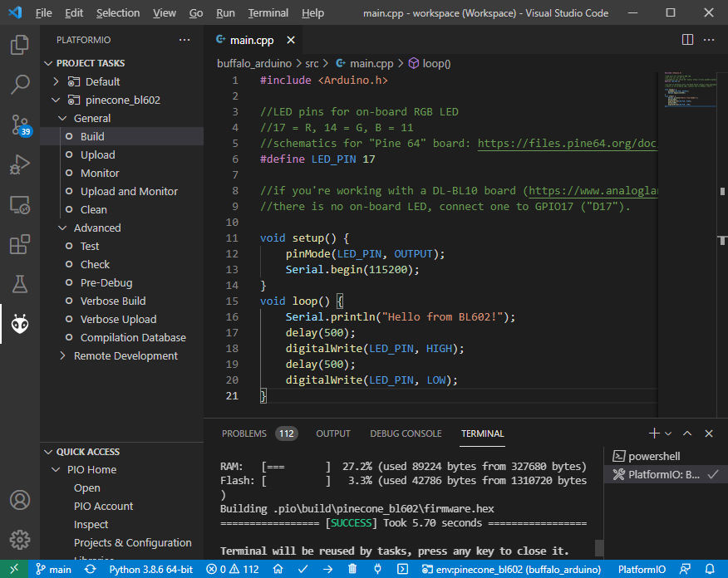Click the main branch name in the status bar
This screenshot has width=728, height=578.
coord(54,569)
